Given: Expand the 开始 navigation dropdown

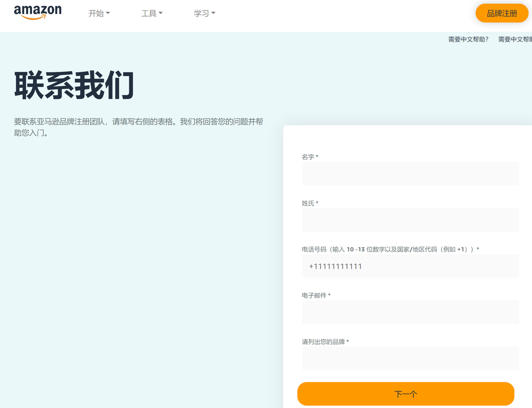Looking at the screenshot, I should 99,13.
